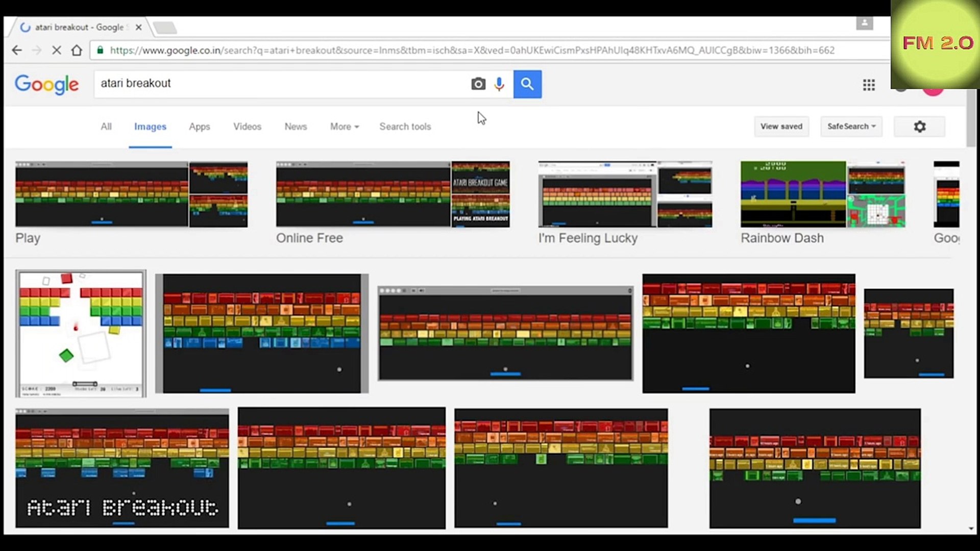The width and height of the screenshot is (980, 551).
Task: Click the browser home icon
Action: coord(77,50)
